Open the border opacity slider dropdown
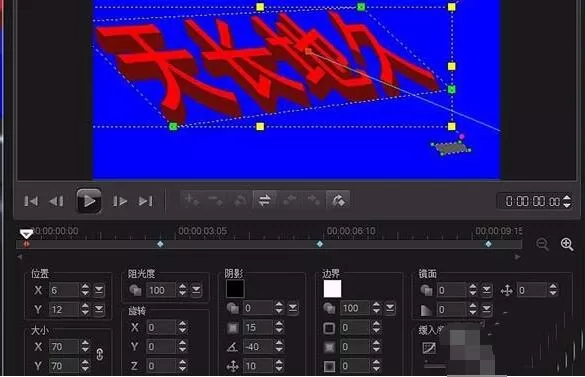 tap(390, 308)
